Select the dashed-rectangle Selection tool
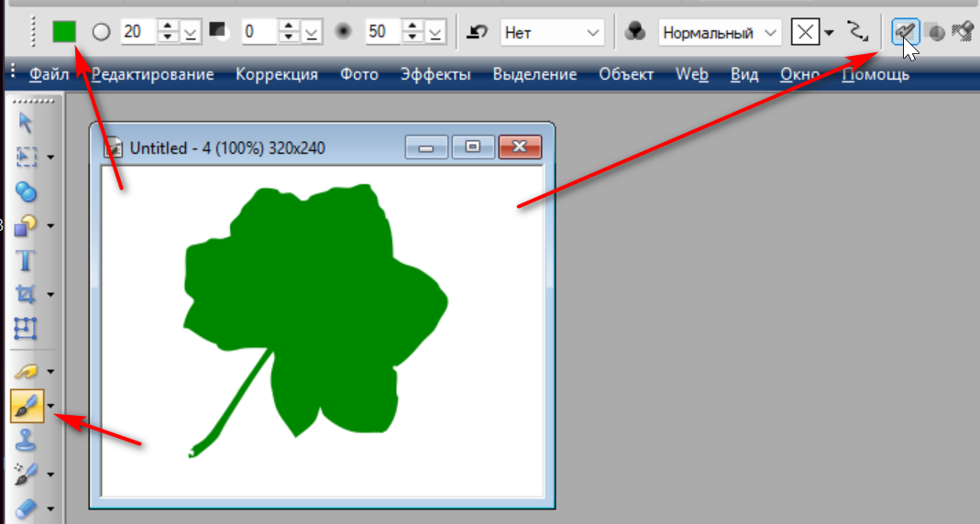Viewport: 980px width, 524px height. coord(26,156)
